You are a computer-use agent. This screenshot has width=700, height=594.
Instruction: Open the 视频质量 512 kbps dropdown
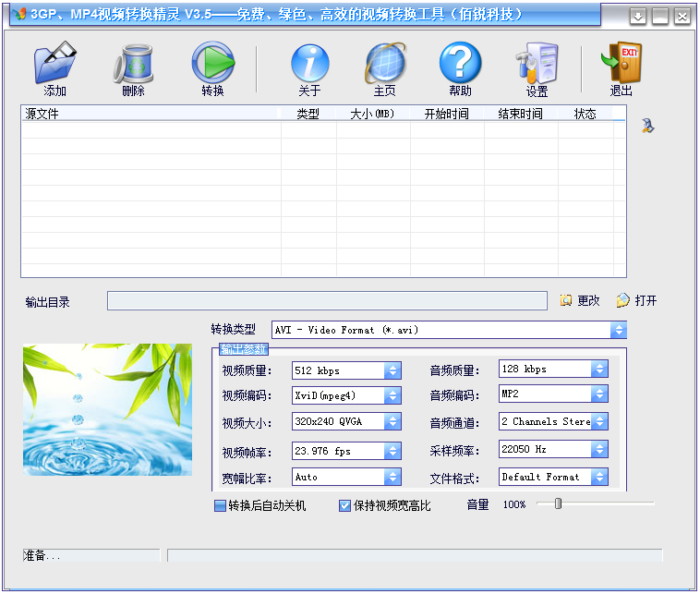pyautogui.click(x=392, y=370)
